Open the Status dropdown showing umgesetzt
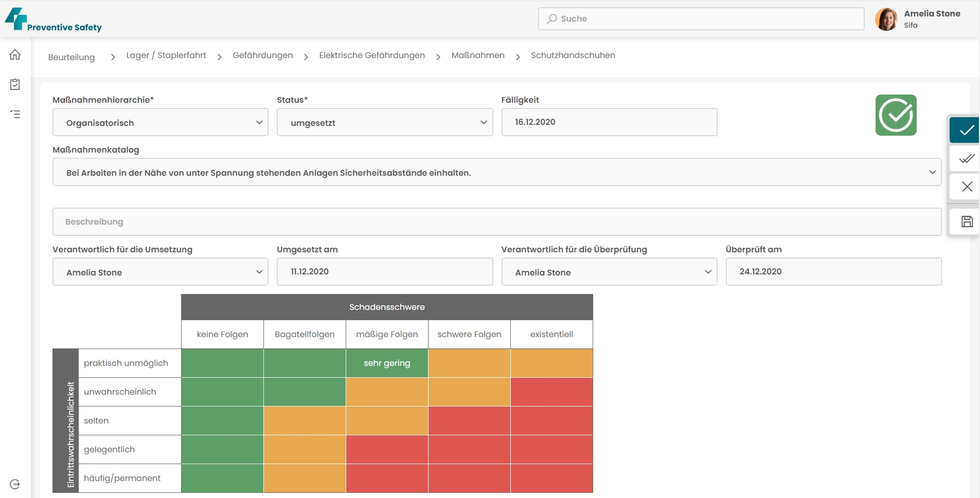980x498 pixels. click(384, 122)
